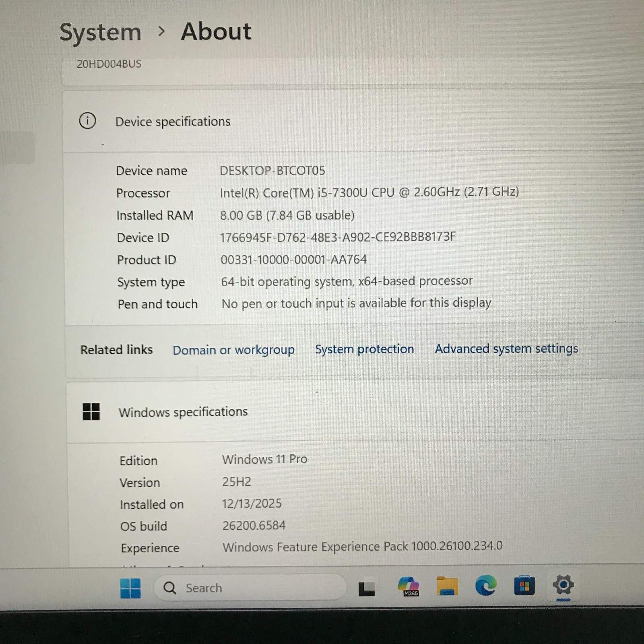The width and height of the screenshot is (644, 644).
Task: Open the Microsoft Store
Action: [524, 585]
